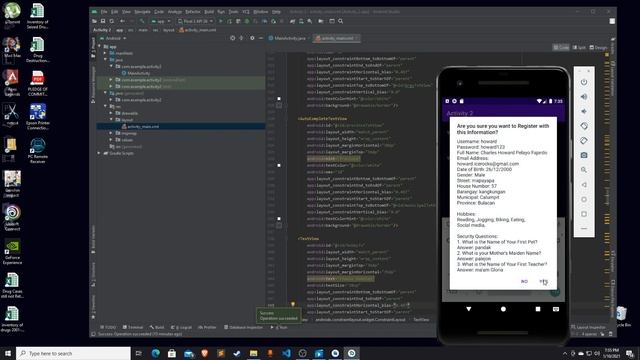
Task: Open the Terminal tool window
Action: tap(133, 327)
